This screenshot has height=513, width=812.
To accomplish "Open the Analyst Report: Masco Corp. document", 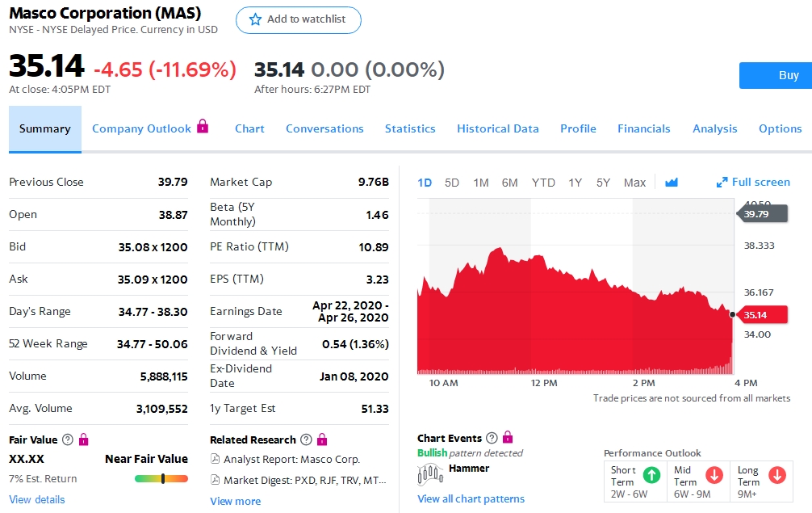I will pyautogui.click(x=291, y=459).
